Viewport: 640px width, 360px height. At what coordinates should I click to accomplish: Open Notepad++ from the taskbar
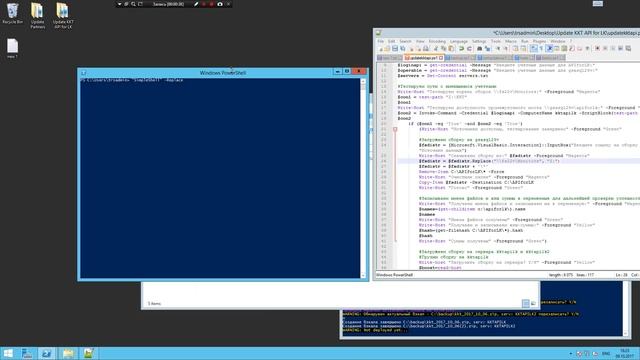88,353
